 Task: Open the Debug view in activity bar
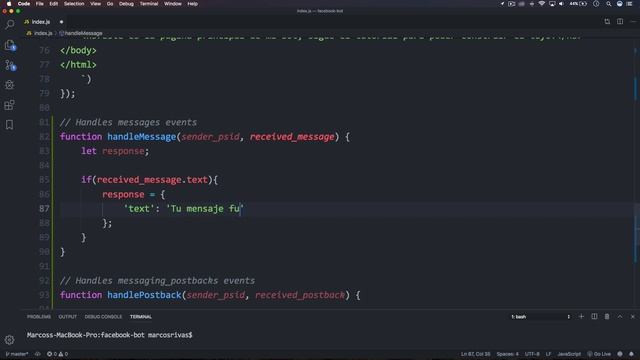9,85
